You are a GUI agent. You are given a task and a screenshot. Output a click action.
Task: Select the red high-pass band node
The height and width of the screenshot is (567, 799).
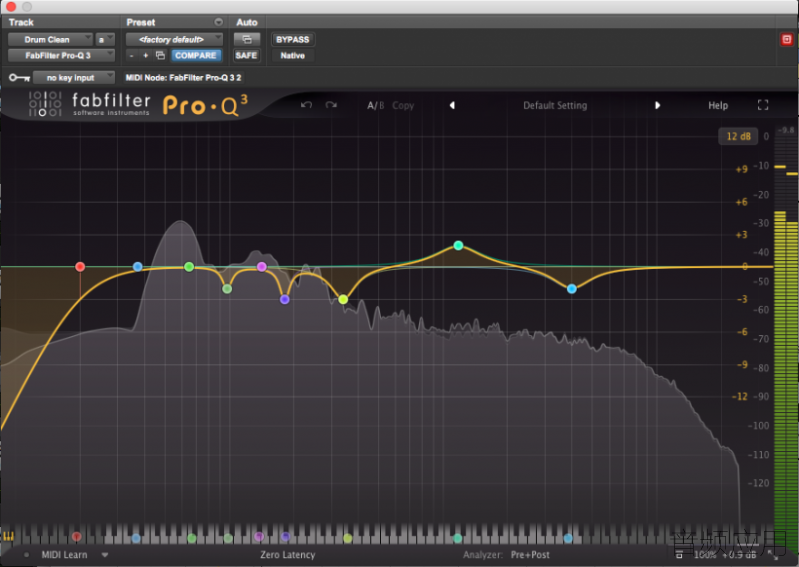tap(80, 266)
